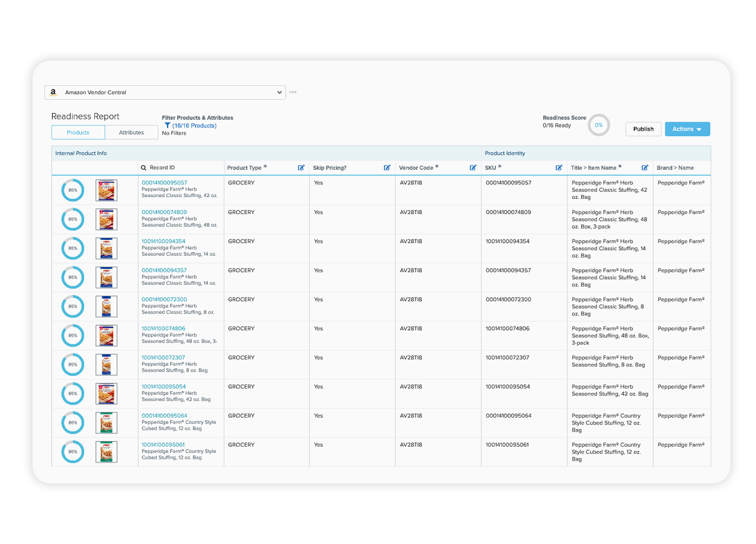Click the 86% ring for record 00014100095057
Image resolution: width=756 pixels, height=544 pixels.
click(73, 190)
